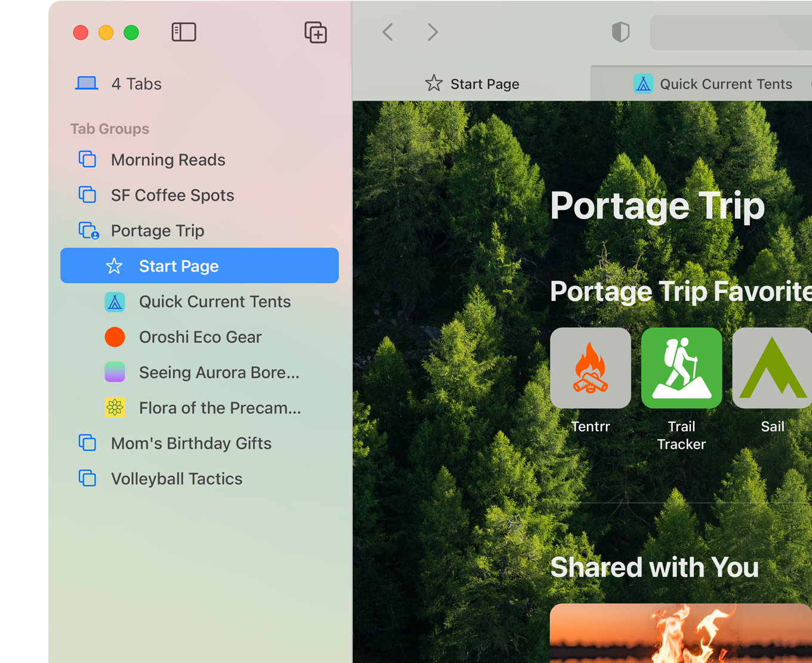Viewport: 812px width, 663px height.
Task: Open the Sail favorite icon
Action: [772, 368]
